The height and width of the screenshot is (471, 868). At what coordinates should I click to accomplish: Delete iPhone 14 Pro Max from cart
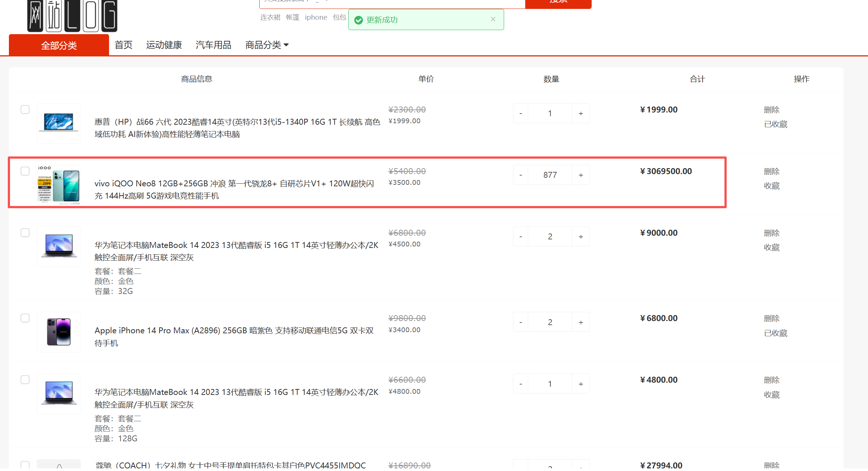pos(772,318)
